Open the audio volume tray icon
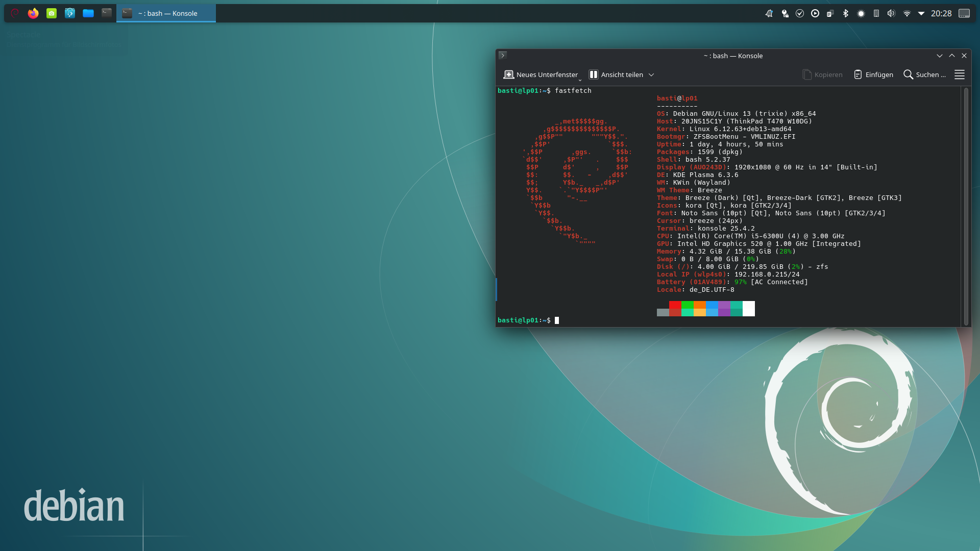The image size is (980, 551). [x=891, y=14]
